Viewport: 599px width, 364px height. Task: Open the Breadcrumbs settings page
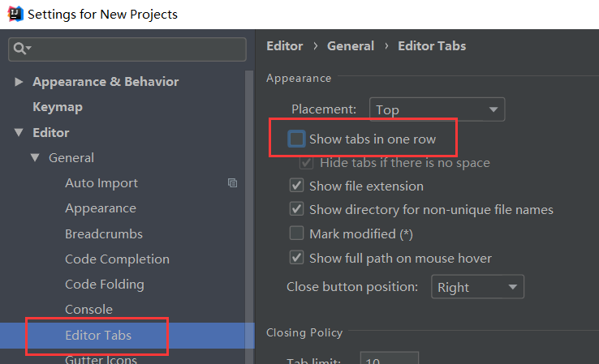coord(104,234)
